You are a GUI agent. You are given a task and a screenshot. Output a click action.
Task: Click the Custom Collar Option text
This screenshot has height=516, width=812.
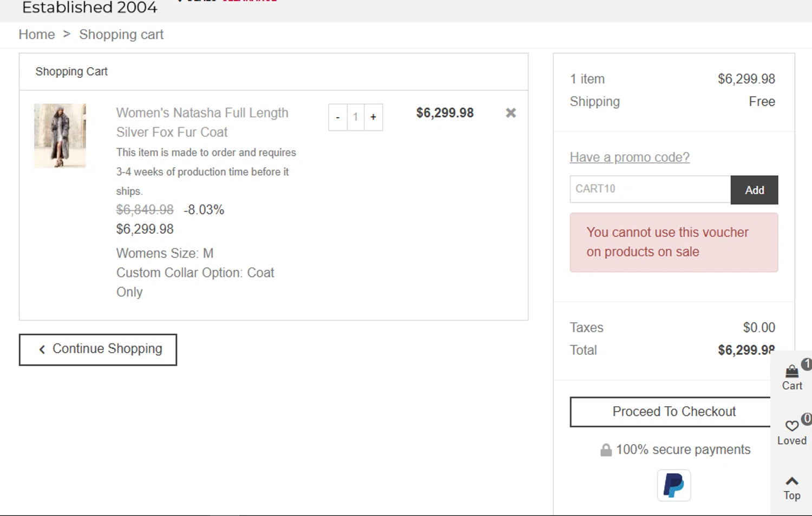click(x=195, y=282)
